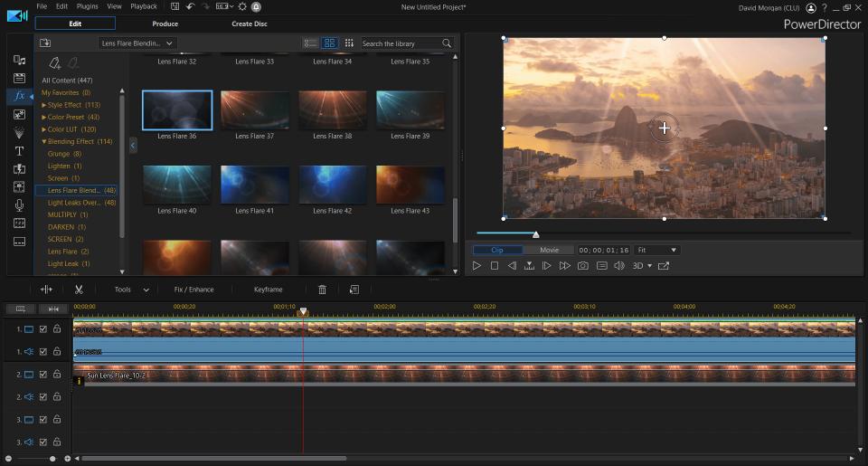Open the File menu

coord(42,6)
